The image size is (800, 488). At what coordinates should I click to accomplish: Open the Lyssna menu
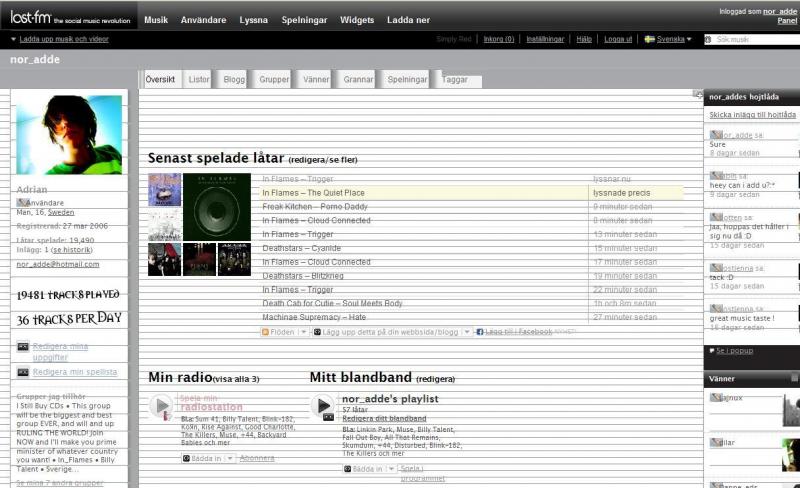coord(253,20)
